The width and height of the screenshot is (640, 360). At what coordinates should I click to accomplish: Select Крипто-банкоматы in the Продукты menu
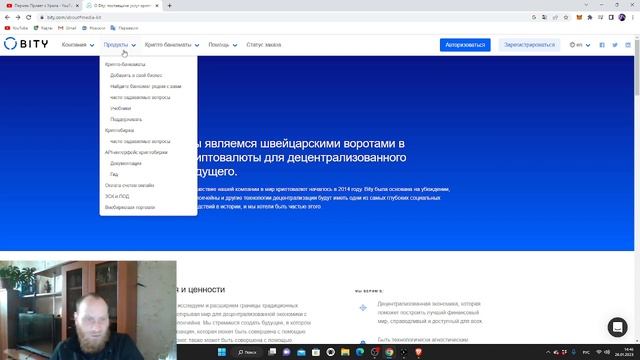(x=125, y=64)
